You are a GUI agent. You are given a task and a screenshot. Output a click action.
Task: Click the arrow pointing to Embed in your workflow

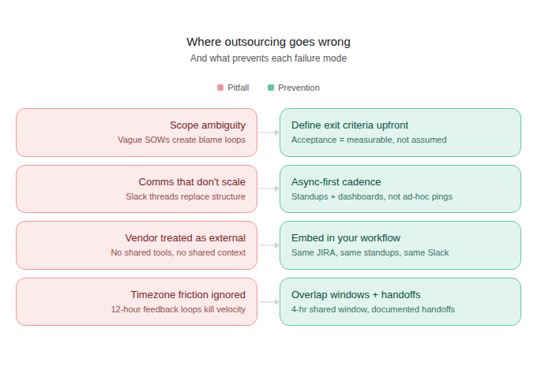pyautogui.click(x=268, y=245)
